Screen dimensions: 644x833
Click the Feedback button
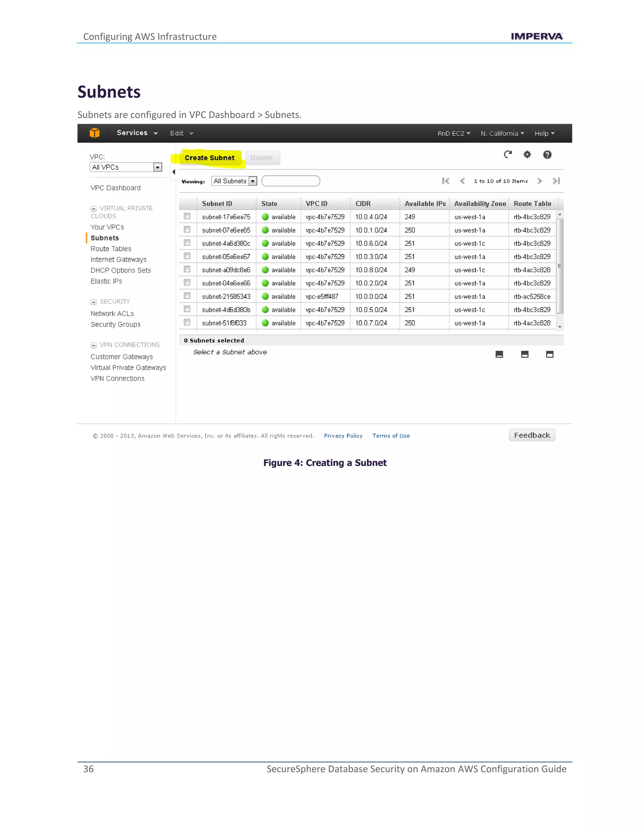pos(532,435)
